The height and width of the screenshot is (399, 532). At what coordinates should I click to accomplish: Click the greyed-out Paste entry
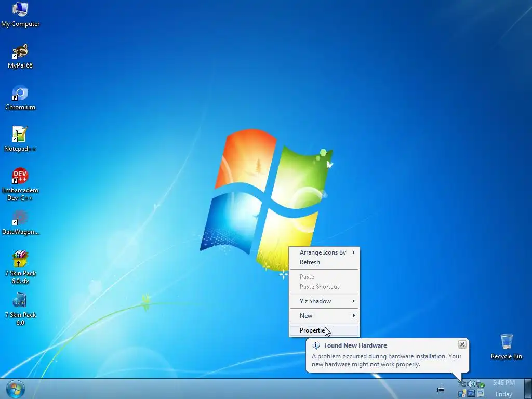click(x=324, y=277)
